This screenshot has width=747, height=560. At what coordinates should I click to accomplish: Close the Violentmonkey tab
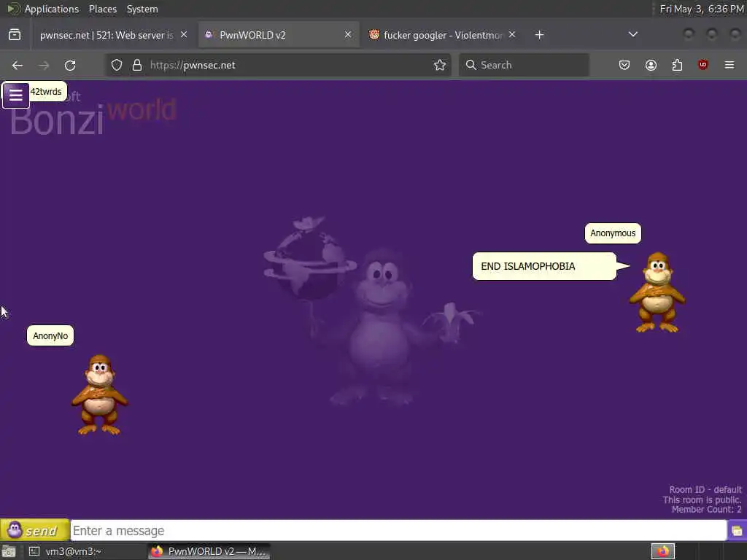(x=511, y=35)
